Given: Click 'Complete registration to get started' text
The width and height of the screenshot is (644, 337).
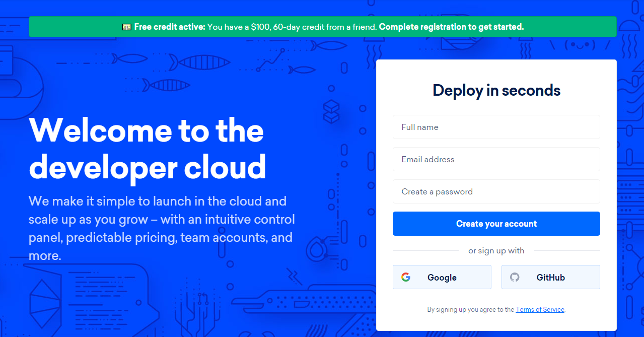Looking at the screenshot, I should pyautogui.click(x=451, y=27).
